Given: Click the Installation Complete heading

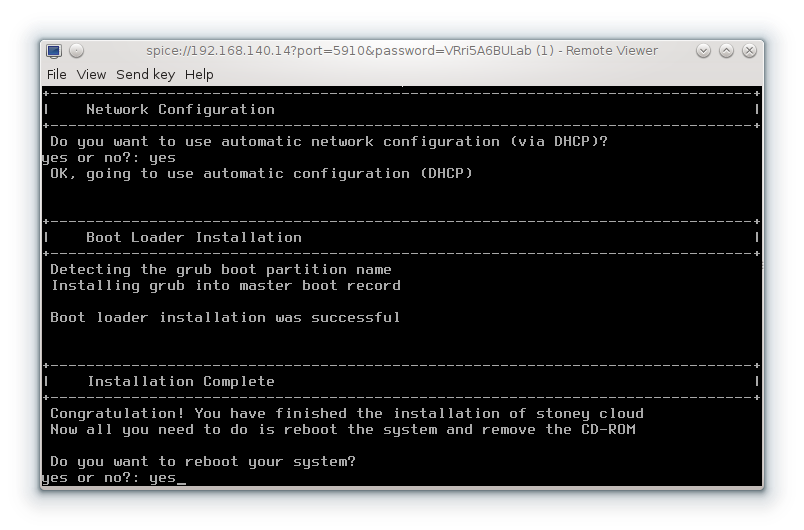Looking at the screenshot, I should point(180,382).
